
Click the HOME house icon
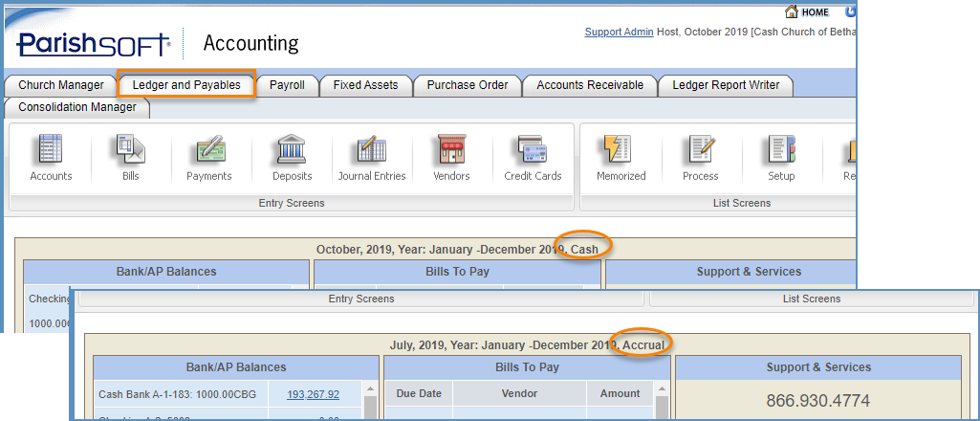click(792, 11)
